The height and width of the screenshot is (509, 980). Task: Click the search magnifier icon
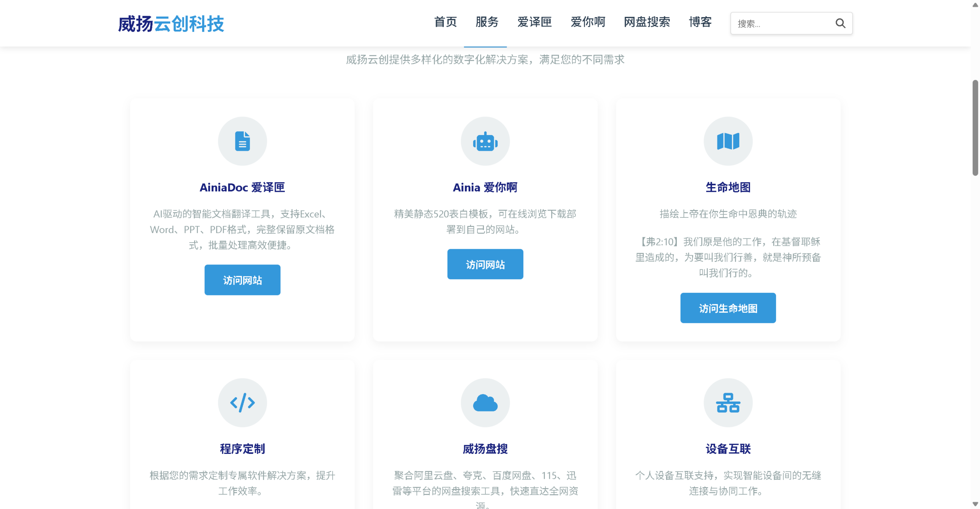pos(840,23)
